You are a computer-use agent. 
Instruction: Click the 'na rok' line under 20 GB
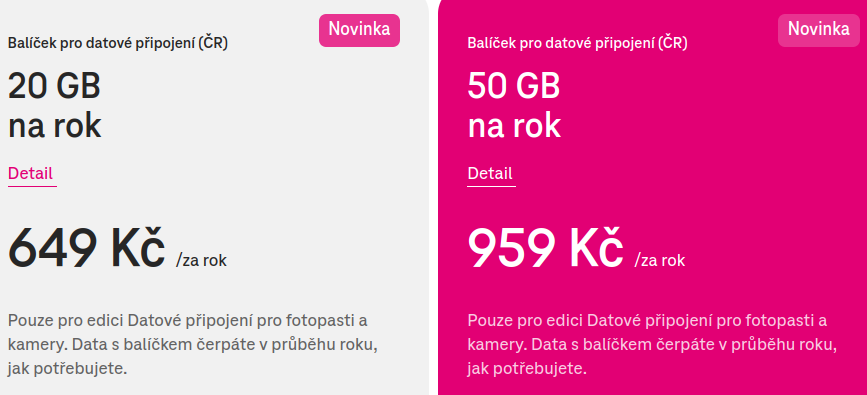(55, 127)
